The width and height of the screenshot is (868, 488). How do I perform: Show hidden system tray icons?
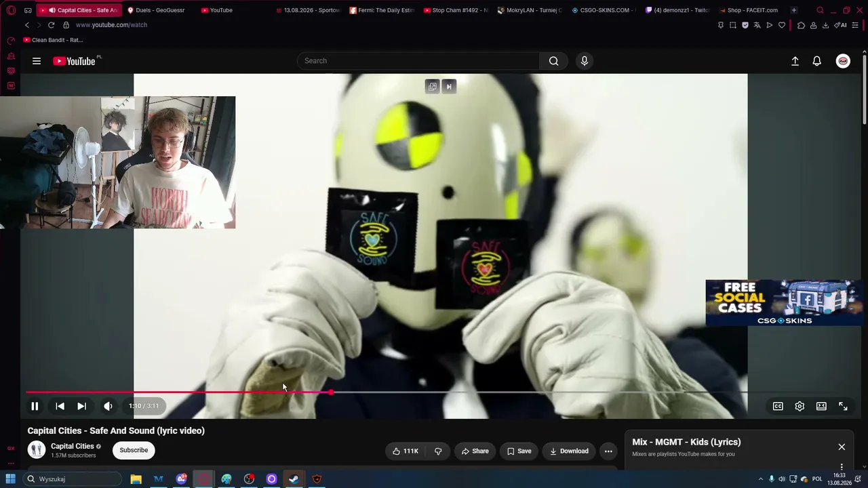760,479
